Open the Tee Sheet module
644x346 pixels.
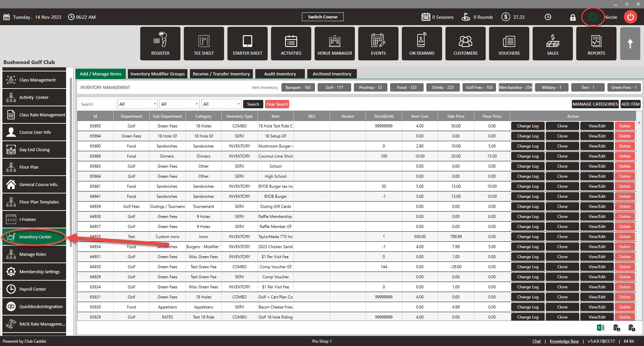204,44
